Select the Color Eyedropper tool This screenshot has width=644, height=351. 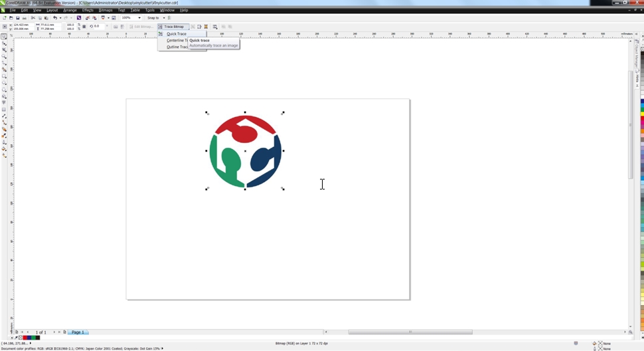pos(4,136)
